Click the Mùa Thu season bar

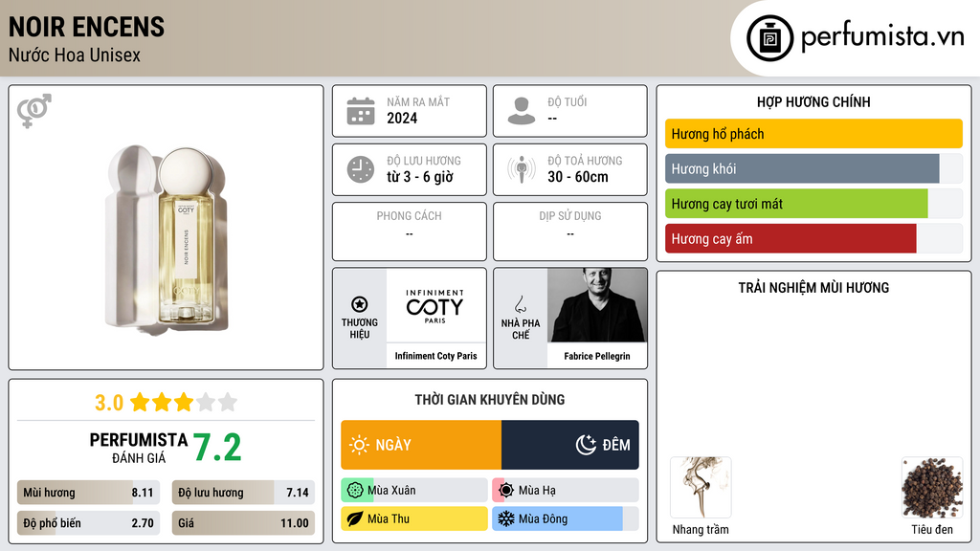pyautogui.click(x=413, y=518)
